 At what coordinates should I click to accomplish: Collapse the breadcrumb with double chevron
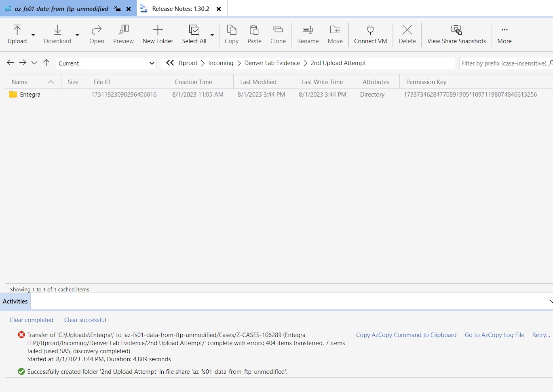pos(169,63)
